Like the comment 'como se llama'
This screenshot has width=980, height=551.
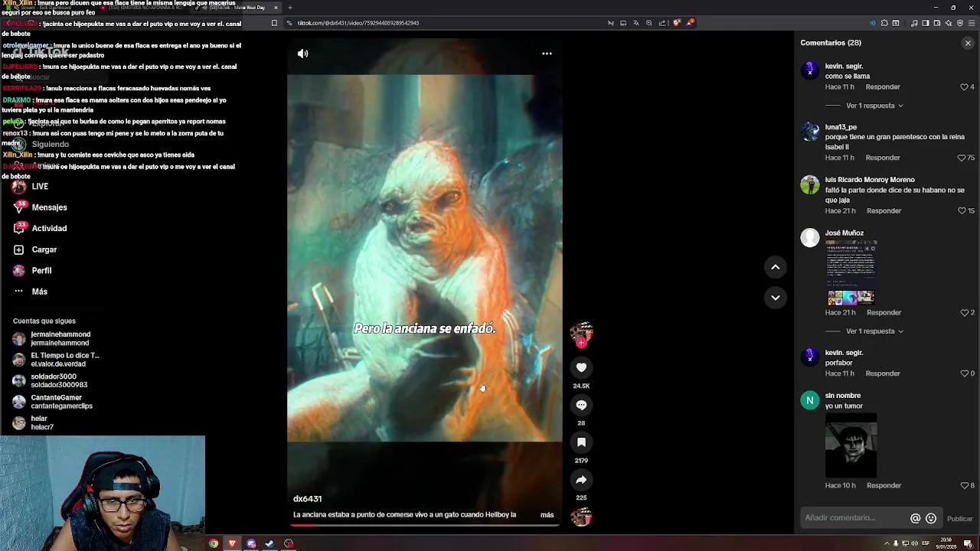point(965,87)
